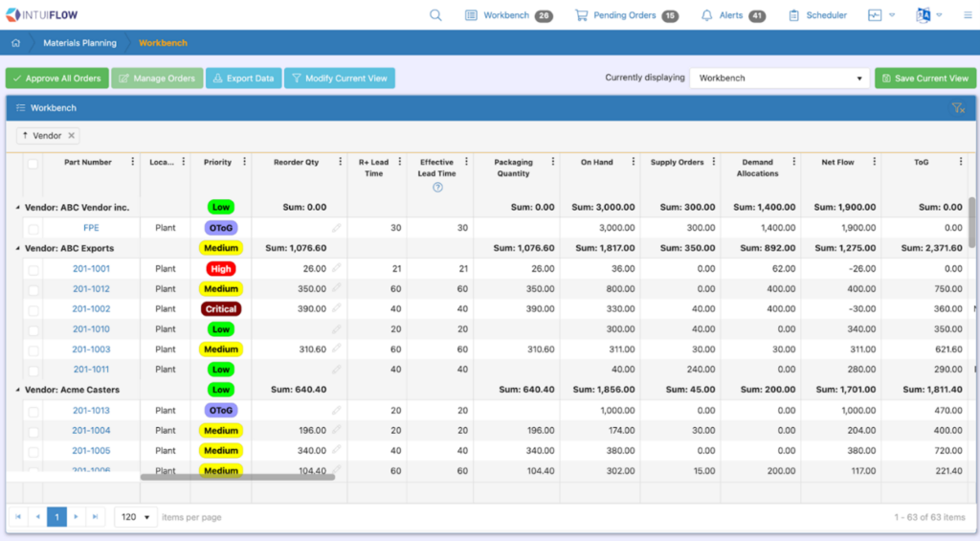Click the home icon in breadcrumb bar
This screenshot has width=980, height=541.
tap(16, 43)
